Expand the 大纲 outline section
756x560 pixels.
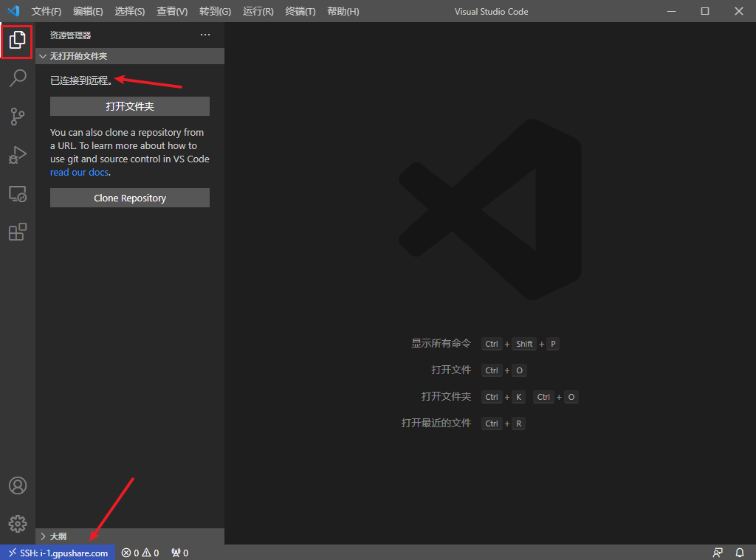tap(130, 536)
